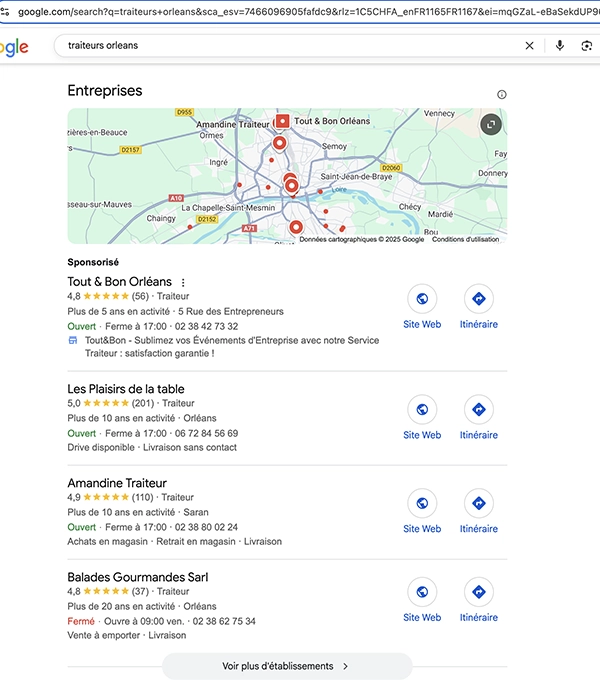The image size is (600, 700).
Task: Open info icon next to Entreprises
Action: coord(502,94)
